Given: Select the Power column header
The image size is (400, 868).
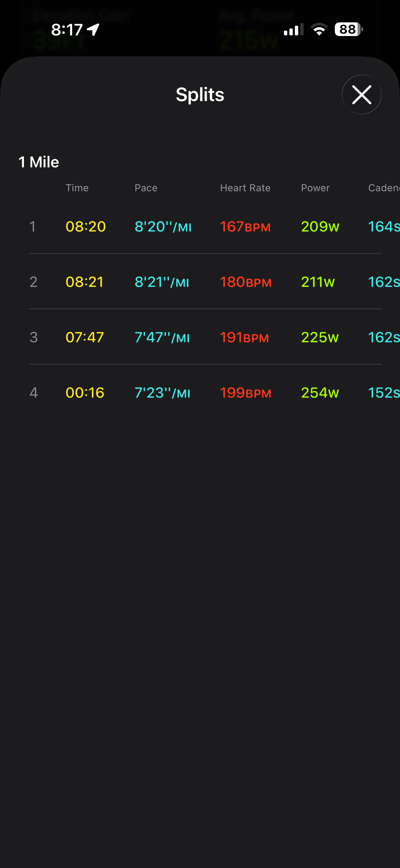Looking at the screenshot, I should coord(315,188).
